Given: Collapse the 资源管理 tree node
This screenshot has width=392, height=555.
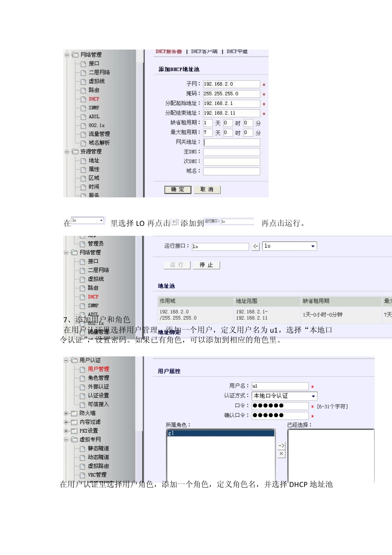Looking at the screenshot, I should tap(67, 152).
